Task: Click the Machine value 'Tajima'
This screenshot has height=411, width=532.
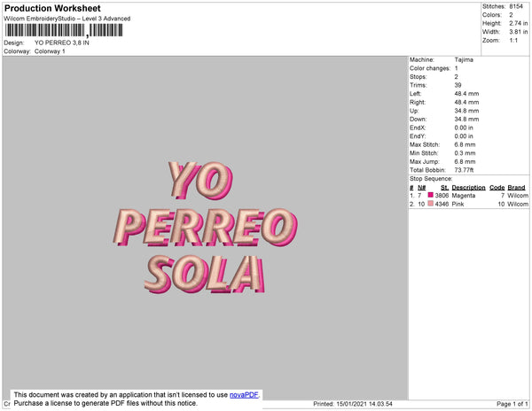Action: point(464,59)
